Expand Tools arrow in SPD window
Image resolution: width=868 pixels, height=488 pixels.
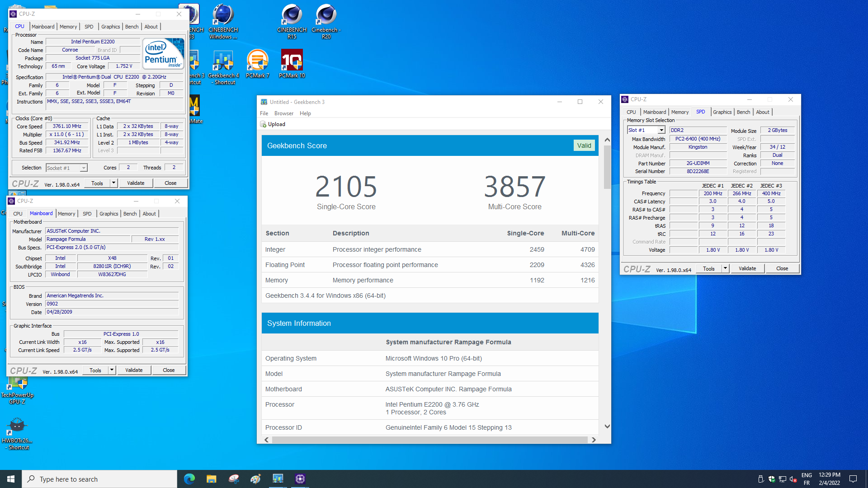(x=725, y=268)
